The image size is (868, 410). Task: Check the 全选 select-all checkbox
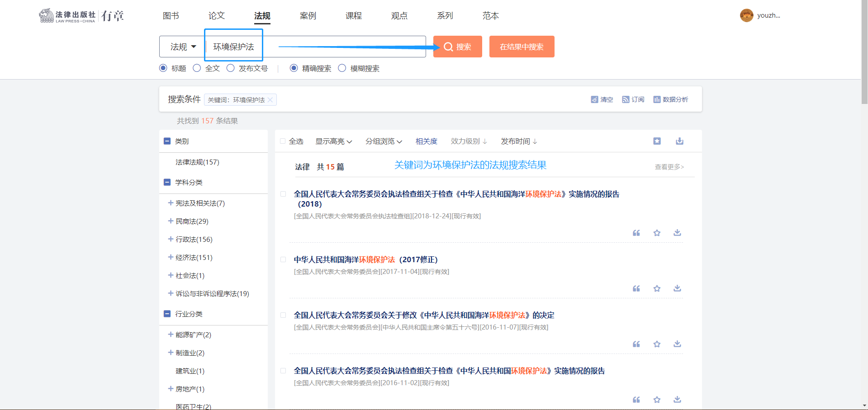pos(283,141)
